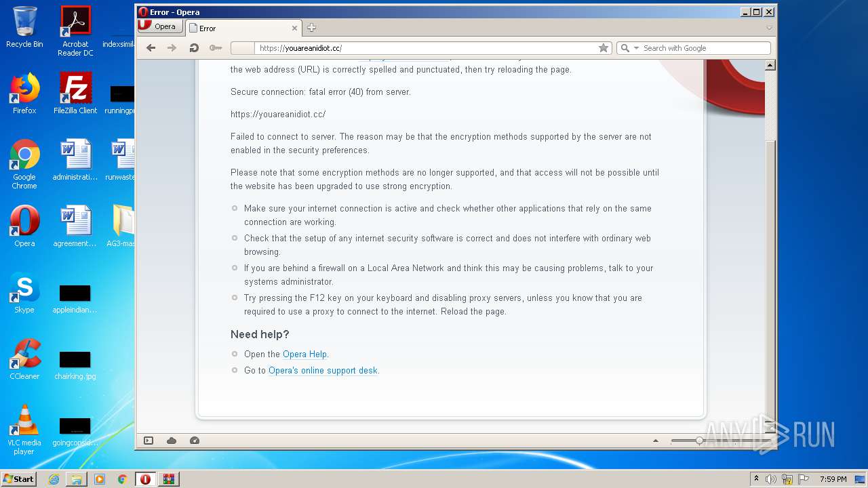Viewport: 868px width, 488px height.
Task: Open the Opera Help link
Action: 304,354
